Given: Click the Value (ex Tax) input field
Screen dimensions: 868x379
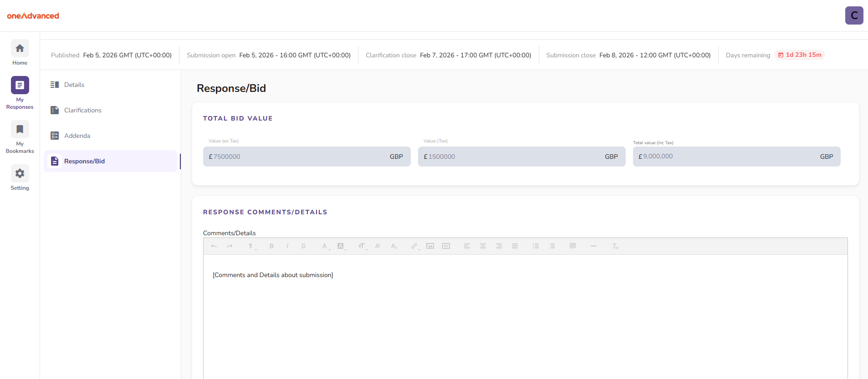Looking at the screenshot, I should [307, 157].
